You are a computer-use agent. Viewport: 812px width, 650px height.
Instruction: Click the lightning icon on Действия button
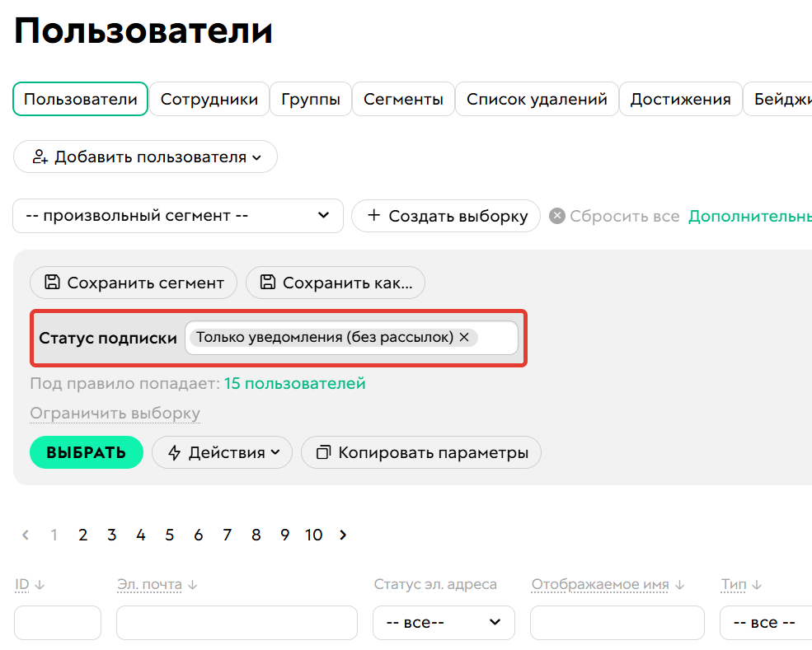click(176, 451)
